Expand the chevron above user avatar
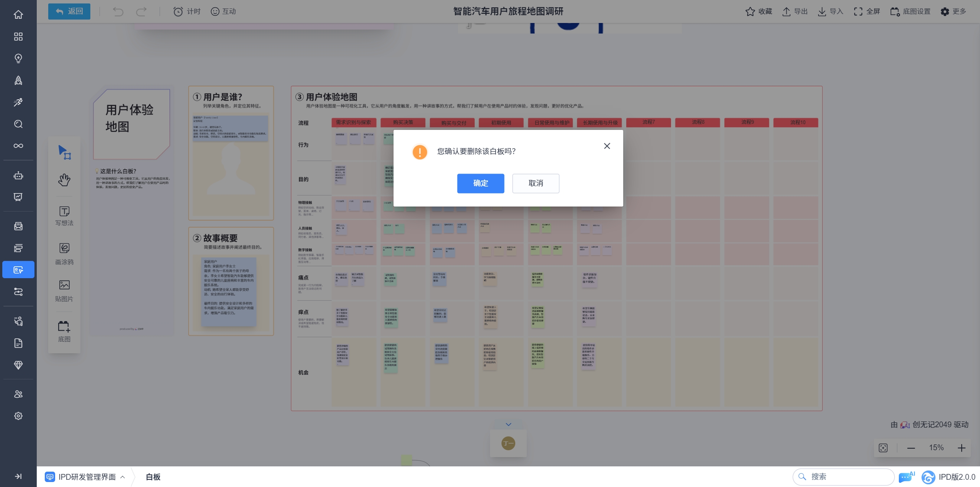Image resolution: width=980 pixels, height=487 pixels. (508, 424)
